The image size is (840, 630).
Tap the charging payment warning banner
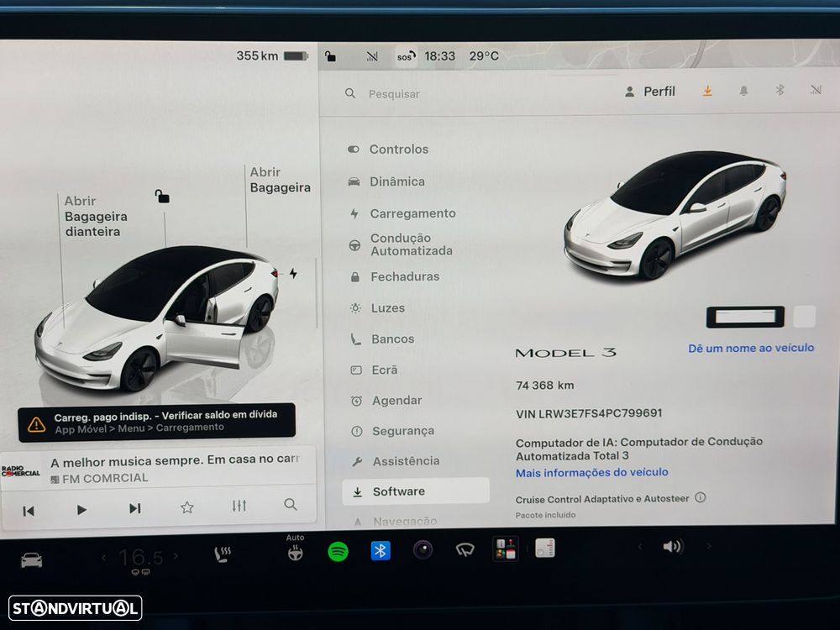point(156,423)
